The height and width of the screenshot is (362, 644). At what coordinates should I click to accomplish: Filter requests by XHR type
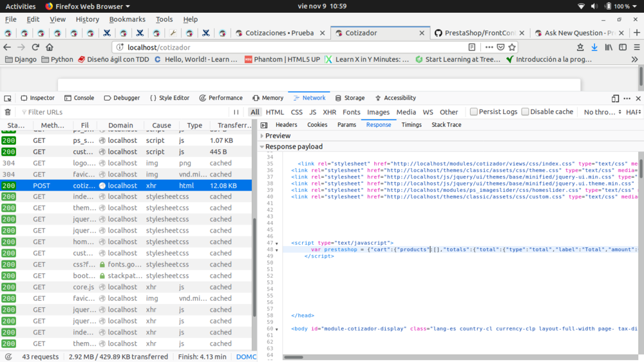(330, 112)
